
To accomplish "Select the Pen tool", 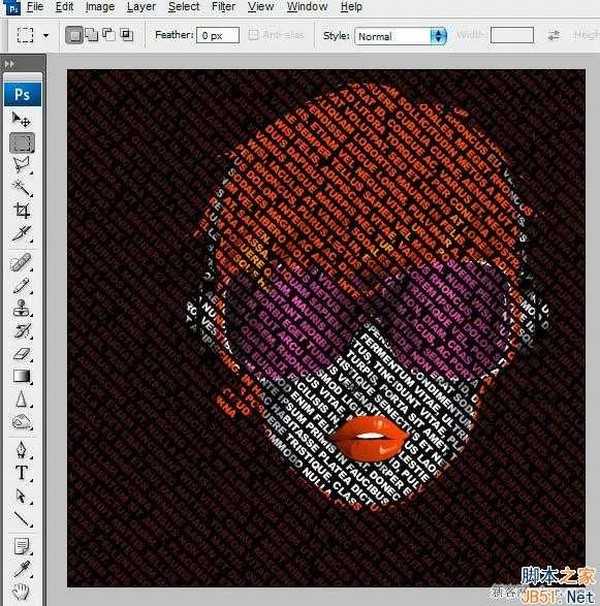I will 21,448.
